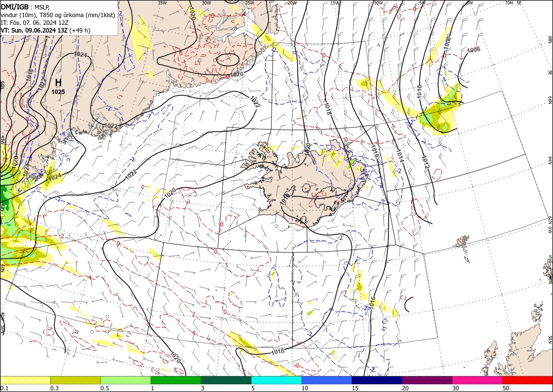Click the dark green 3–5 legend swatch

pos(226,380)
